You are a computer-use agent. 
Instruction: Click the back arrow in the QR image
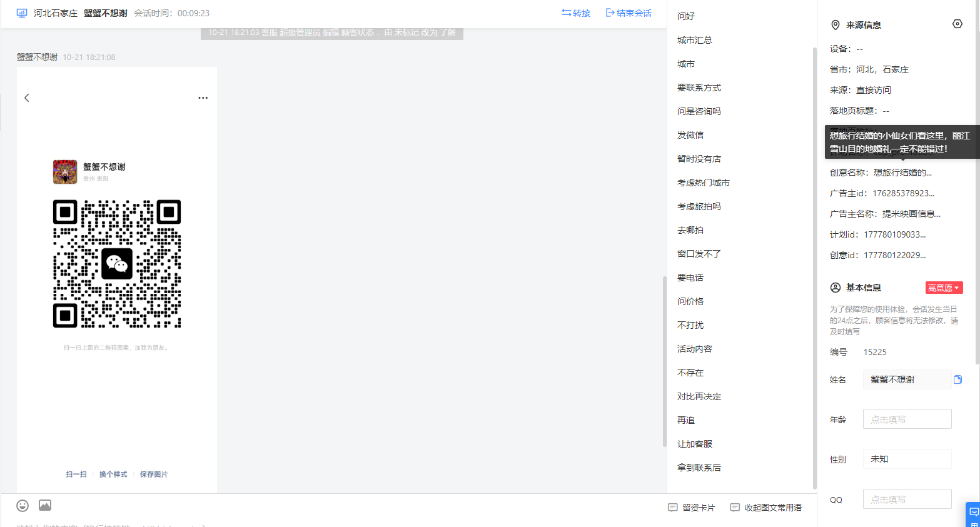click(27, 98)
